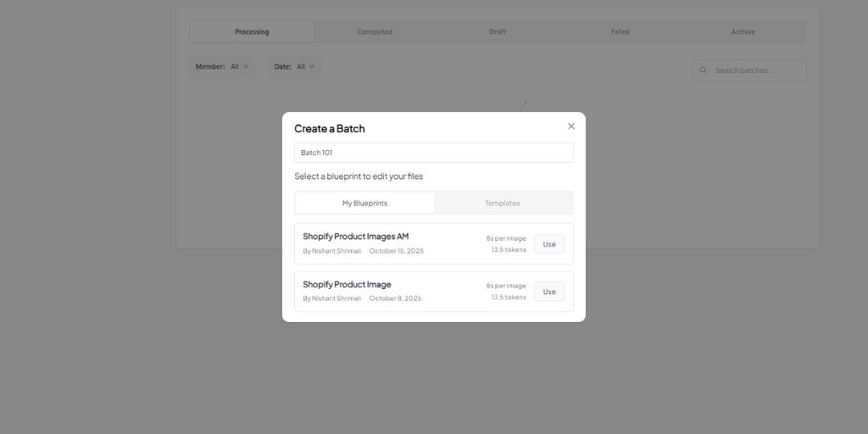Viewport: 868px width, 434px height.
Task: Expand the Date filter dropdown
Action: click(294, 66)
